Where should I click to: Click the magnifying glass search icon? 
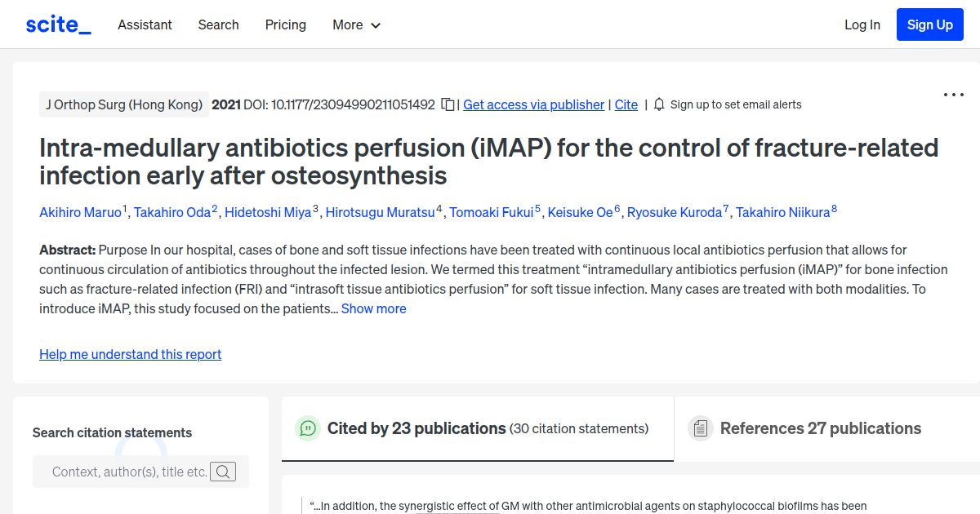click(x=222, y=471)
